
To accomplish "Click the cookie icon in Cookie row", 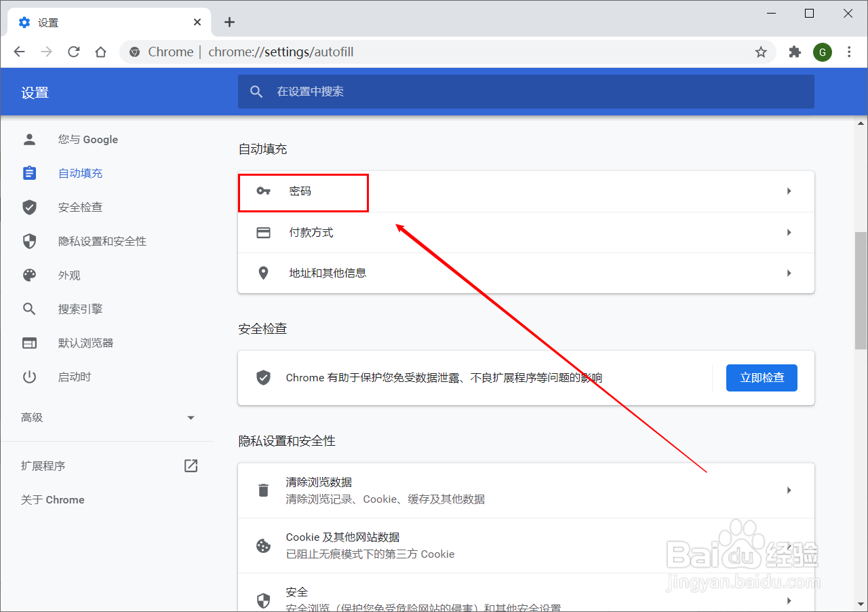I will (263, 546).
